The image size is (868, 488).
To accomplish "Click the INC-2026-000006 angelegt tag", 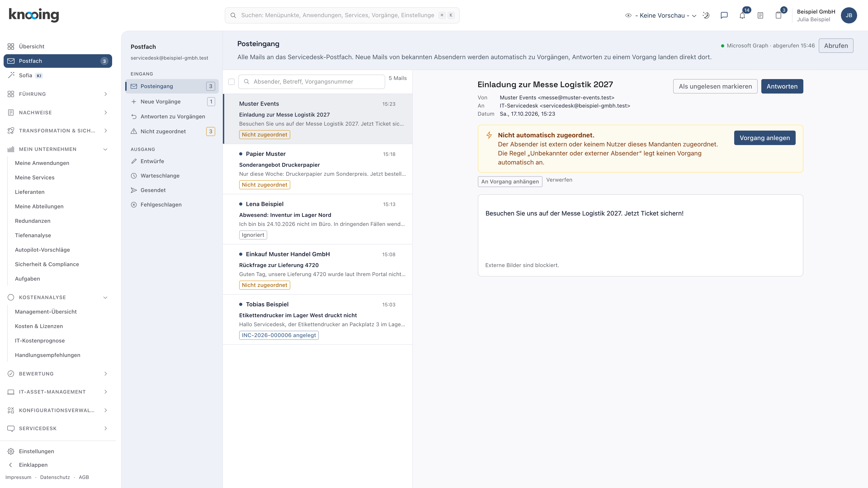I will coord(279,335).
